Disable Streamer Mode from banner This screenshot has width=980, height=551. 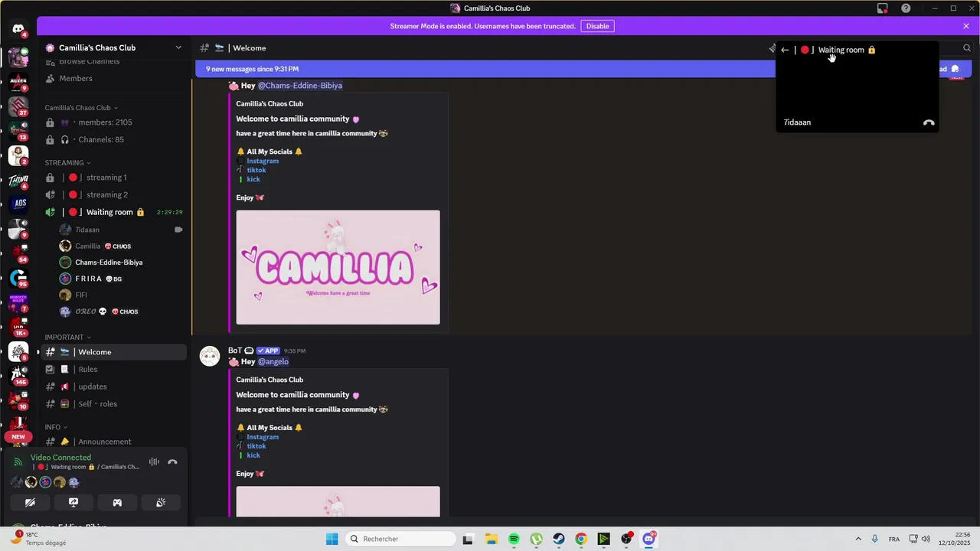click(597, 26)
